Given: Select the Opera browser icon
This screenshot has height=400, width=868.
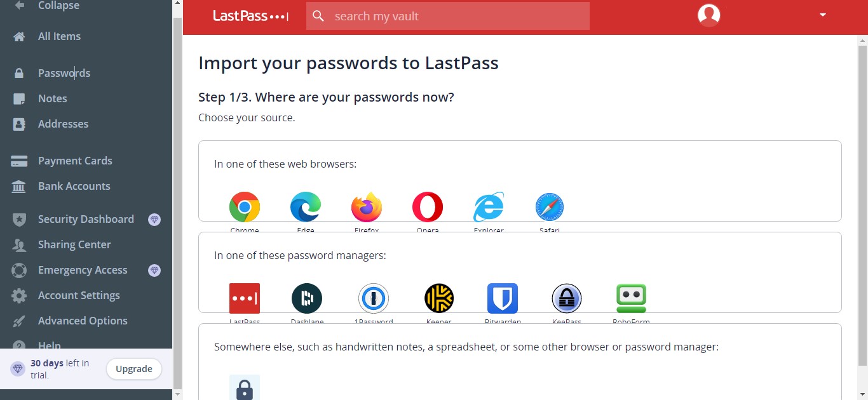Looking at the screenshot, I should click(x=428, y=207).
